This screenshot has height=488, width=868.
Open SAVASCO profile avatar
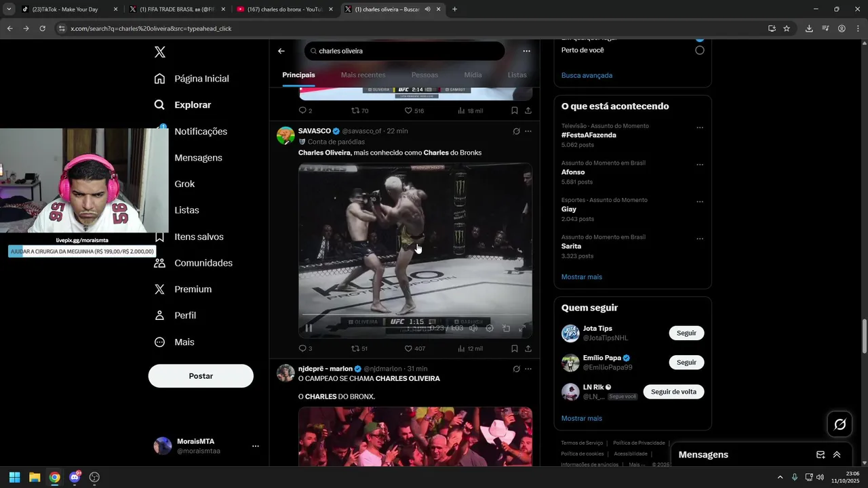coord(285,135)
